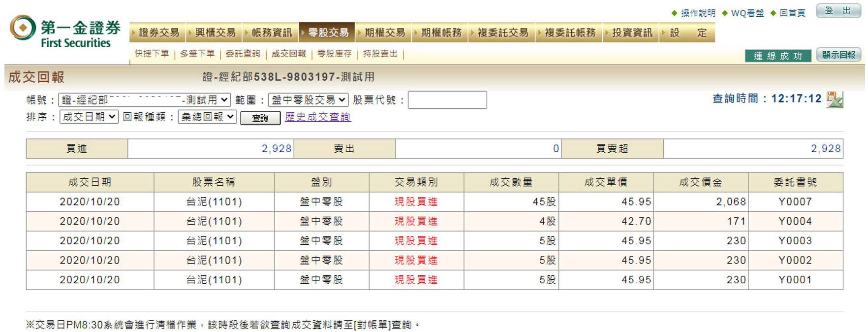This screenshot has height=332, width=868.
Task: Open the 歷史成交查詢 link
Action: 317,117
